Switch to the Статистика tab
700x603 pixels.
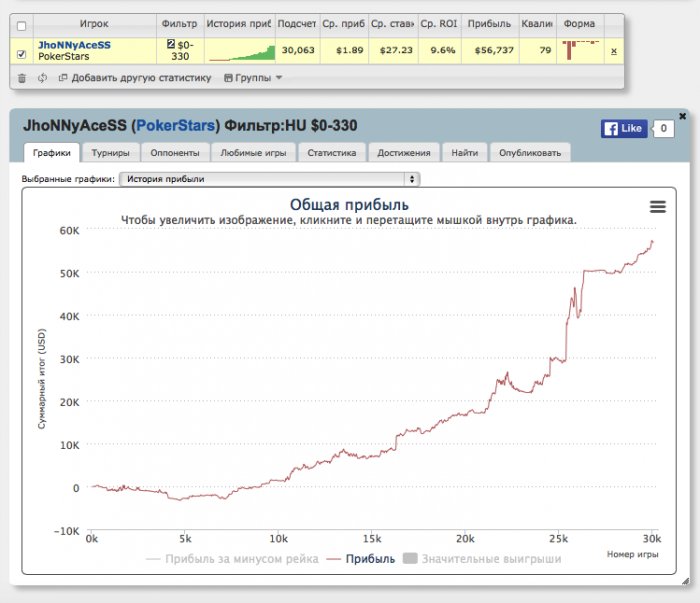[x=332, y=153]
